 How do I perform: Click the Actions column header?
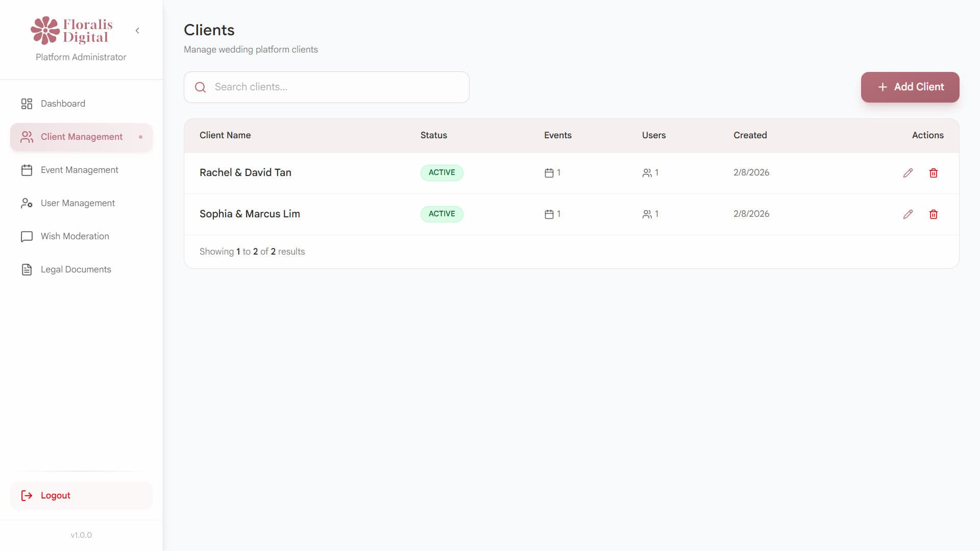(x=928, y=135)
